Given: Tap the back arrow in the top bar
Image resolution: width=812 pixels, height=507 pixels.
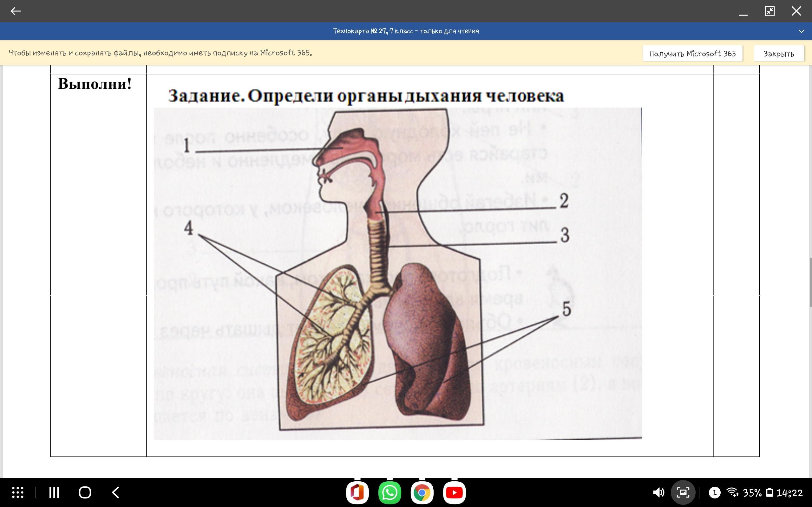Looking at the screenshot, I should click(16, 11).
